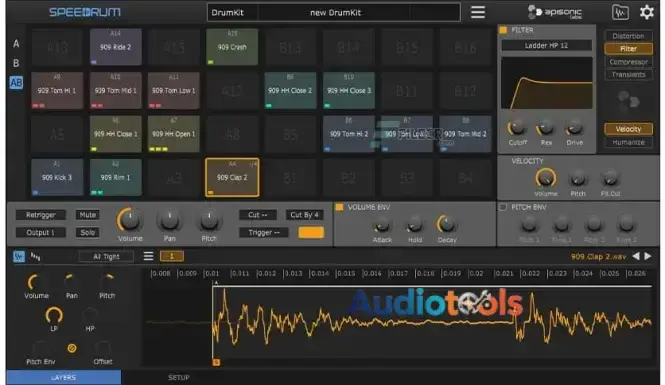This screenshot has height=385, width=665.
Task: Click the sample start marker S
Action: [216, 362]
